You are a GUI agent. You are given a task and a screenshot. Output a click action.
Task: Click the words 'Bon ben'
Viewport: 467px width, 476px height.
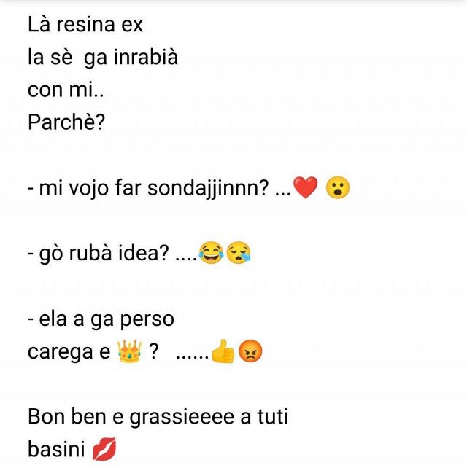tap(67, 416)
